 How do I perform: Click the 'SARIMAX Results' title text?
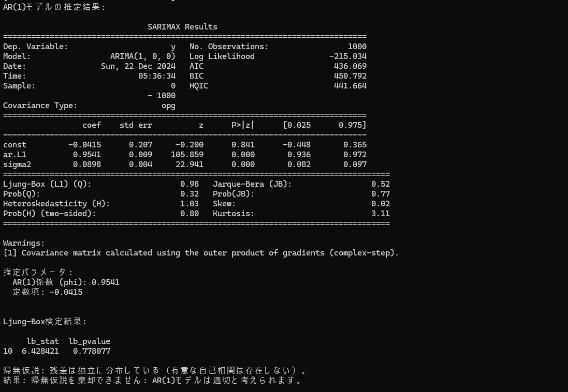pos(182,27)
